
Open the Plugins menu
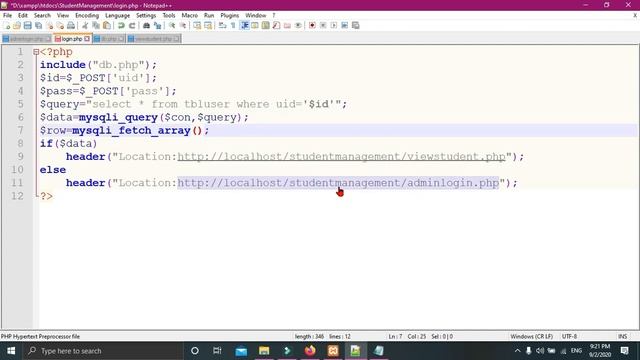tap(229, 16)
